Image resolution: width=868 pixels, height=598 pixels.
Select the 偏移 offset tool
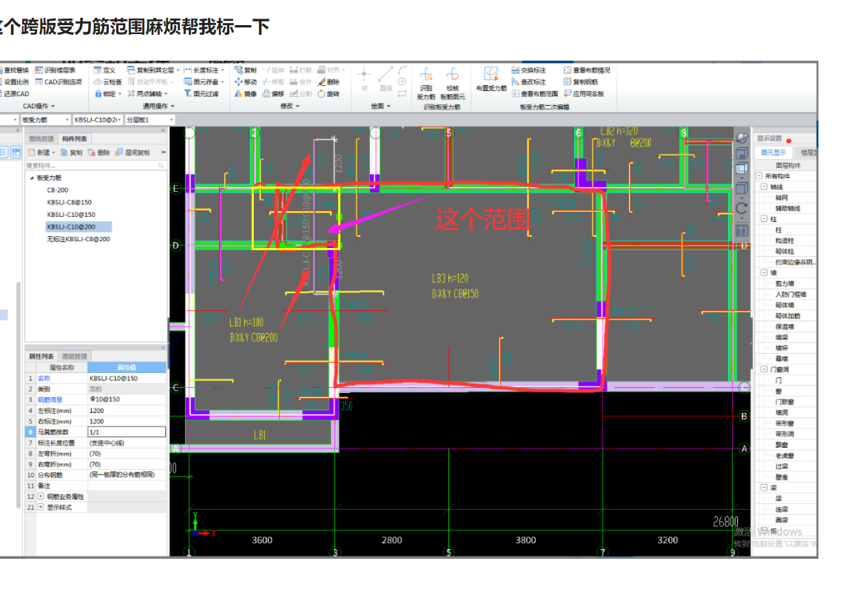[273, 93]
